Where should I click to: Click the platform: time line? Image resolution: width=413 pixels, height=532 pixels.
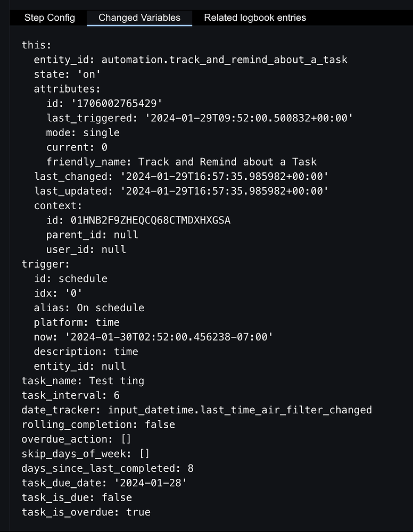point(77,322)
